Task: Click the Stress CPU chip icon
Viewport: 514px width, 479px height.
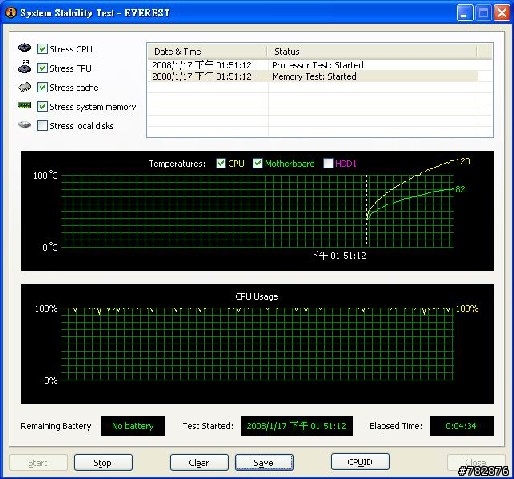Action: pos(24,48)
